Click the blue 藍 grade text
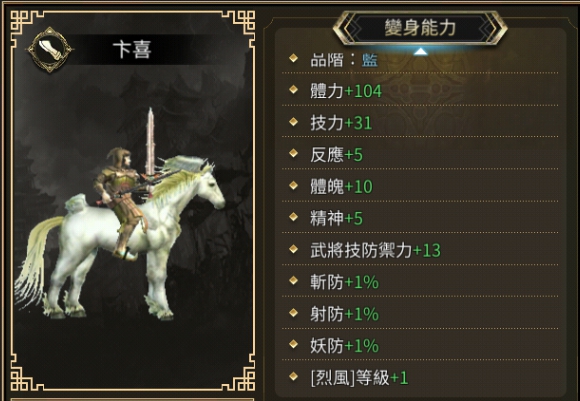The width and height of the screenshot is (580, 401). (370, 60)
